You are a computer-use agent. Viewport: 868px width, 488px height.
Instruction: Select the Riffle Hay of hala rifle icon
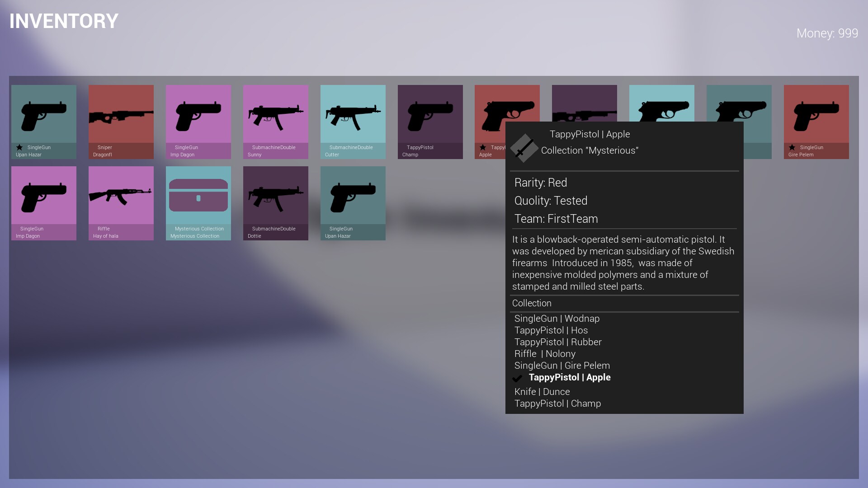pos(121,197)
